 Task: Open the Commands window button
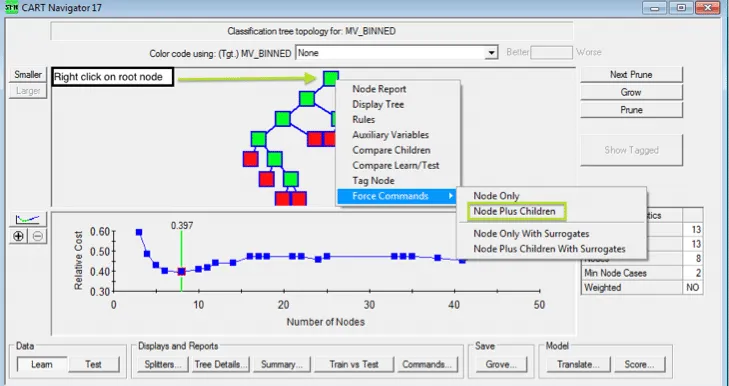427,364
